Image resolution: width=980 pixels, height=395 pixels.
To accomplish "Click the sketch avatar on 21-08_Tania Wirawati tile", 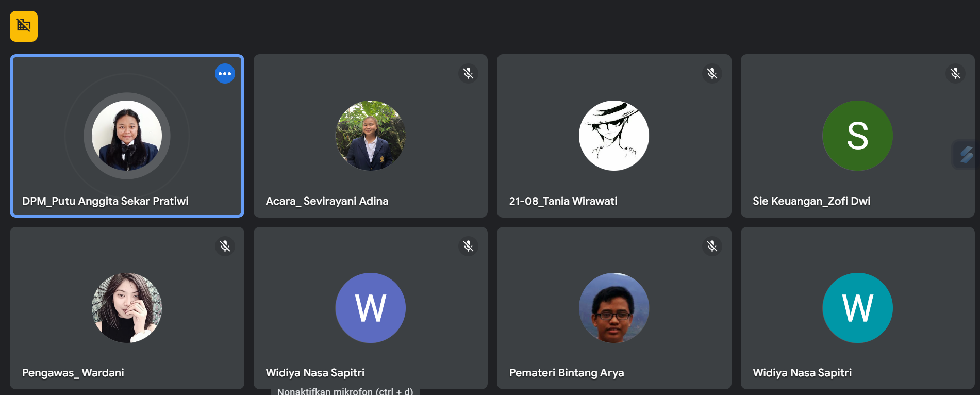I will (613, 136).
